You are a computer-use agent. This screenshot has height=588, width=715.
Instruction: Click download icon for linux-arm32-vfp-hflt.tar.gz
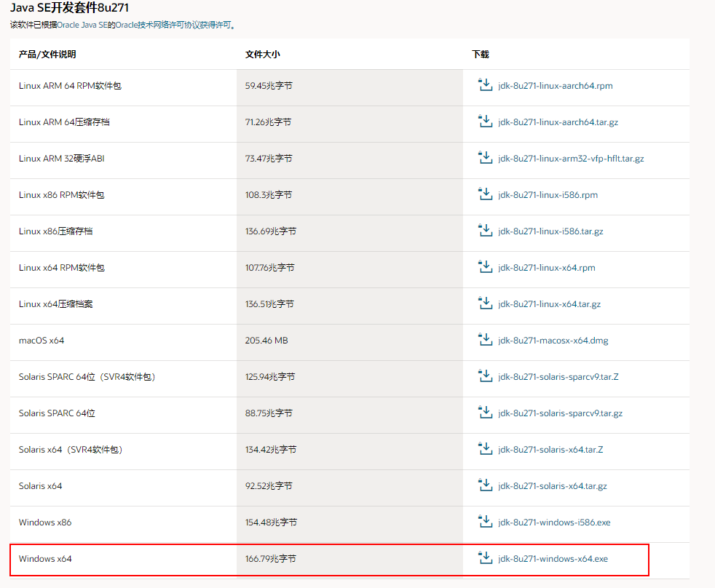click(485, 158)
